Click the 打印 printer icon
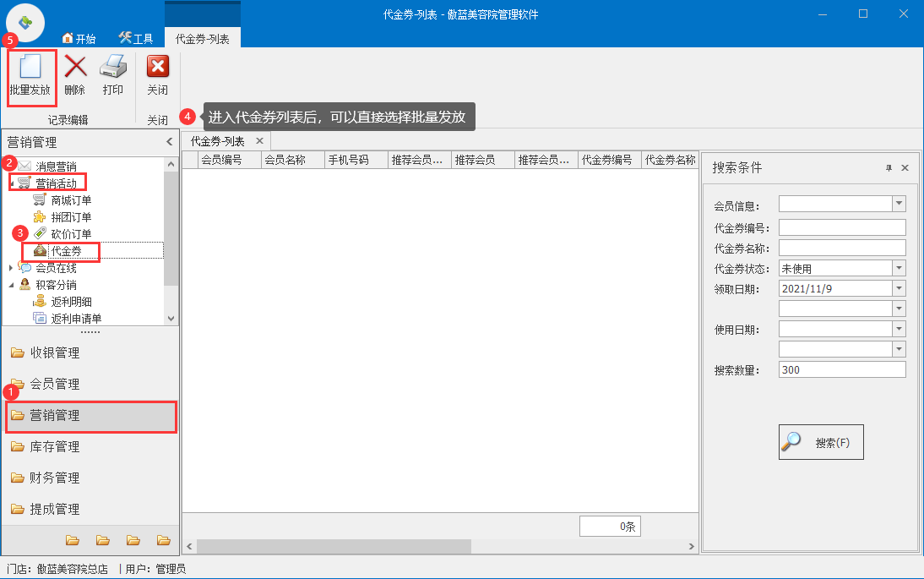Screen dimensions: 924x579 click(113, 67)
